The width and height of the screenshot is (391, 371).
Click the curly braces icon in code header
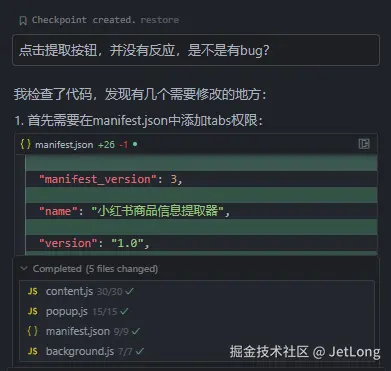(x=26, y=144)
